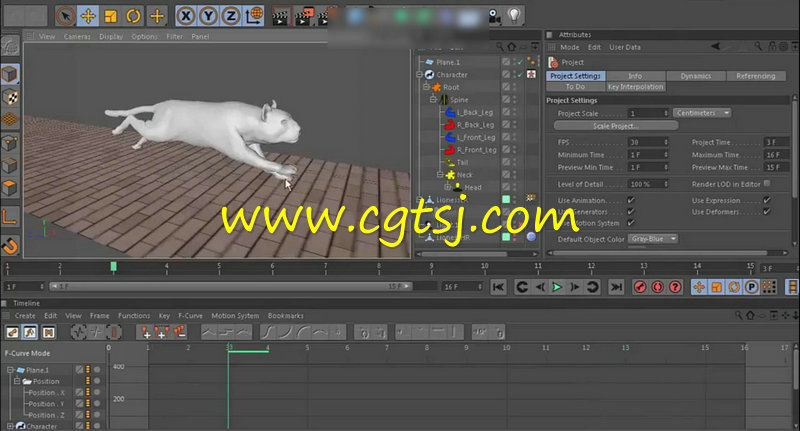Toggle Use Motion System checkbox

pos(631,222)
